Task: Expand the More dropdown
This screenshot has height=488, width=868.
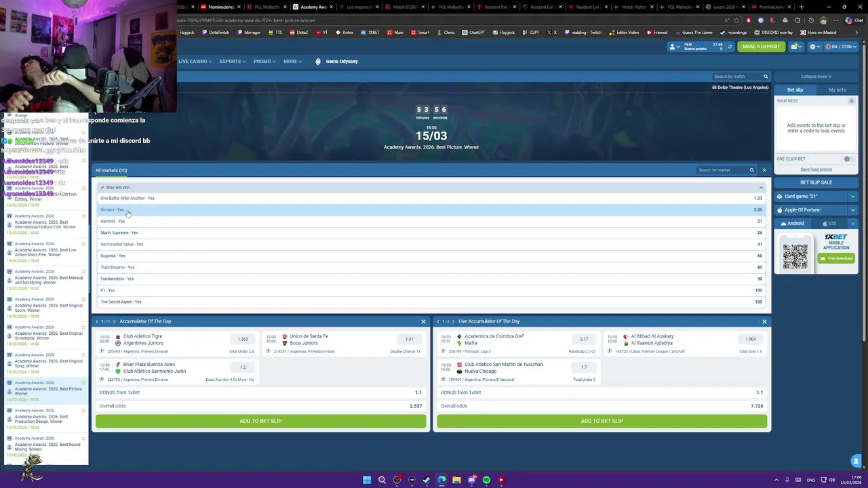Action: [x=292, y=62]
